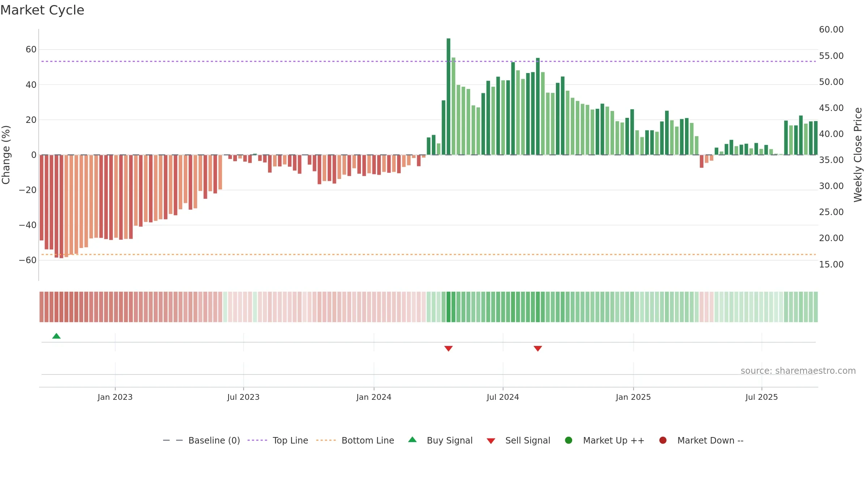The height and width of the screenshot is (488, 868).
Task: Click the 40.00 price axis value
Action: pos(831,134)
